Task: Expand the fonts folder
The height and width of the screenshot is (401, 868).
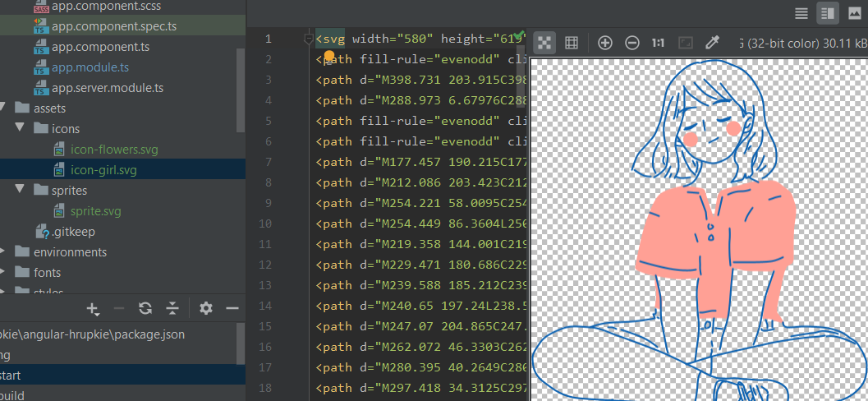Action: [x=2, y=273]
